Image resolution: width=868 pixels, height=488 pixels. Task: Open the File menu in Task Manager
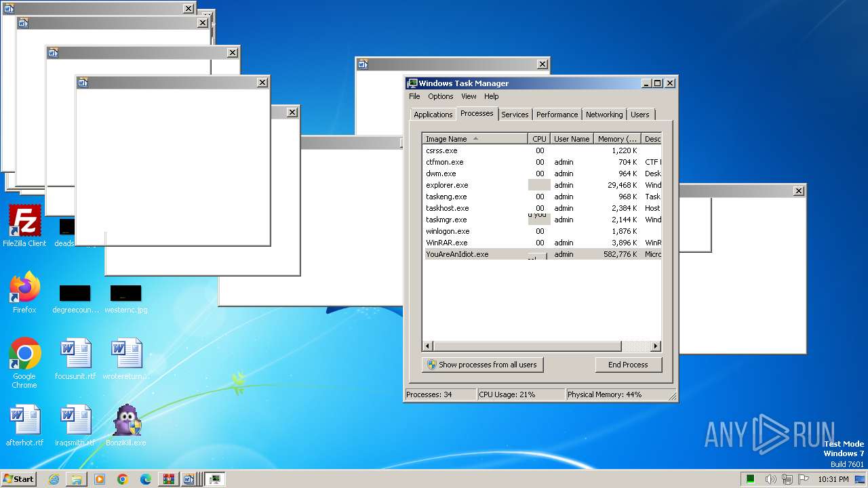pos(414,96)
